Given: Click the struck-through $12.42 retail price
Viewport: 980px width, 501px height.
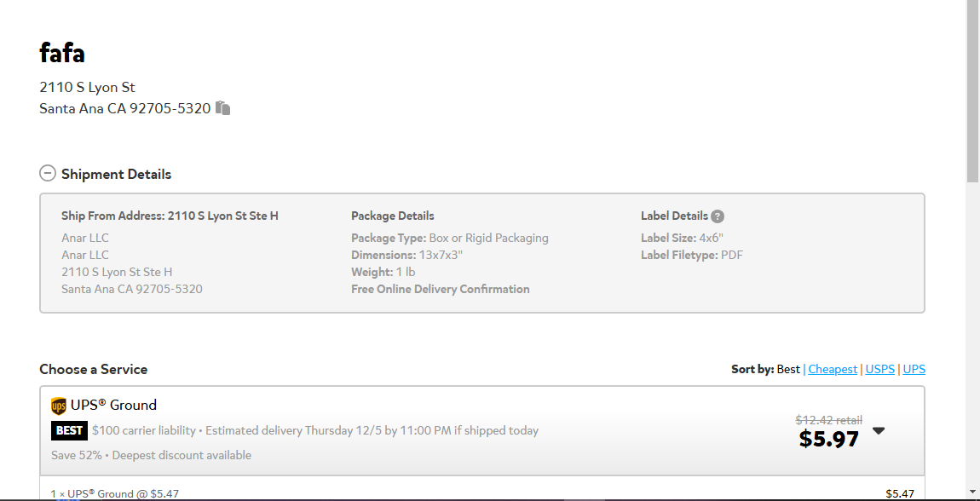Looking at the screenshot, I should tap(829, 420).
